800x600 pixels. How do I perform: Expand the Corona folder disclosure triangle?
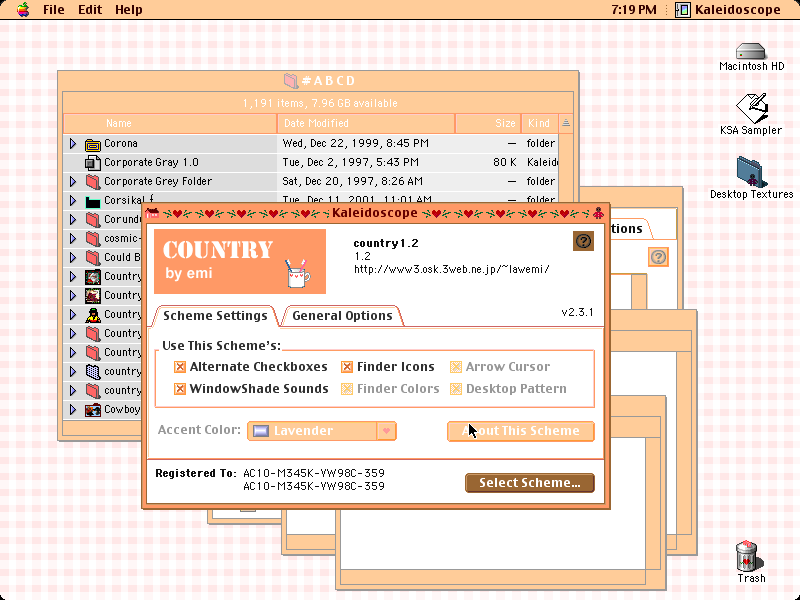click(x=73, y=144)
